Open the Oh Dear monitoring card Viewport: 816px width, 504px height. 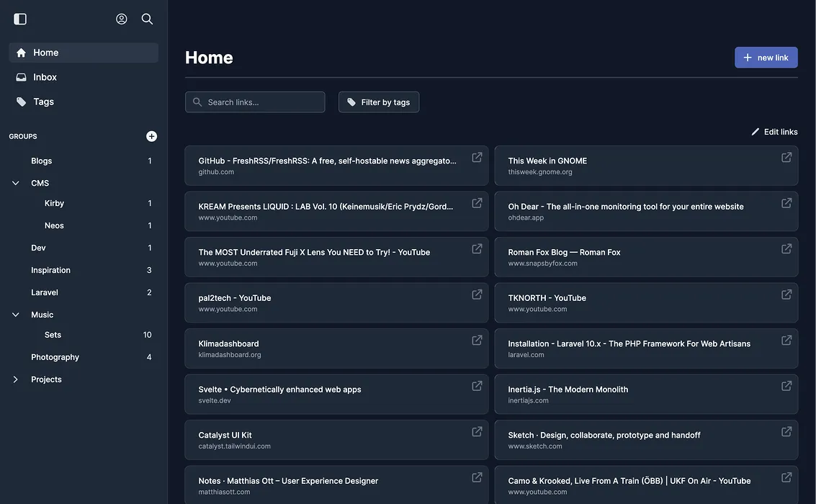(646, 212)
